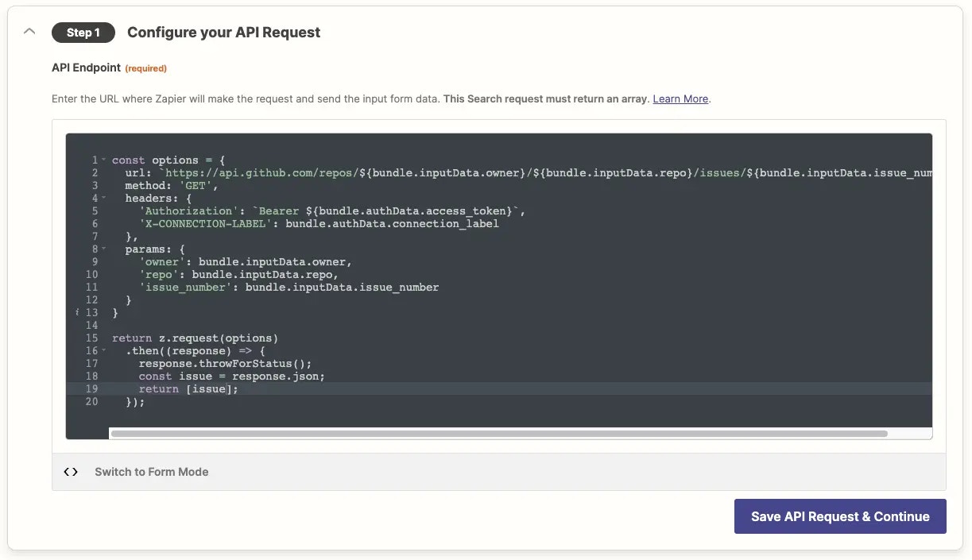This screenshot has width=972, height=560.
Task: Click the info marker beside line 13
Action: coord(77,313)
